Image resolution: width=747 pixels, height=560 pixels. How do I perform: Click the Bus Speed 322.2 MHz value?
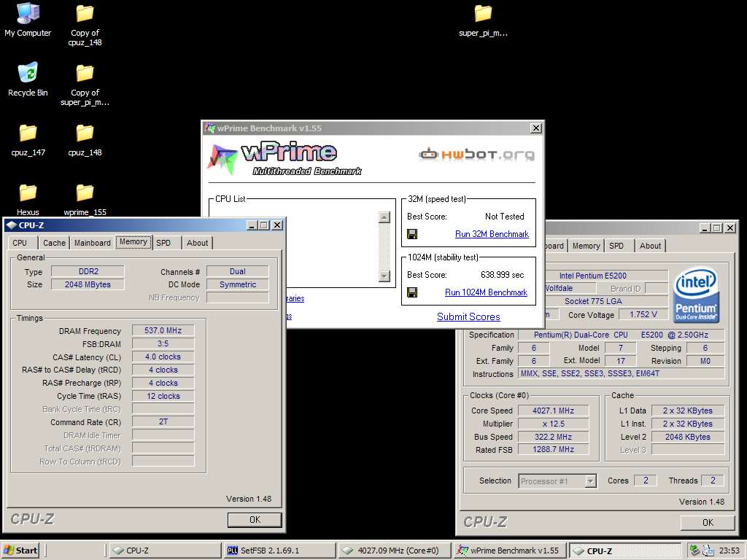tap(553, 437)
